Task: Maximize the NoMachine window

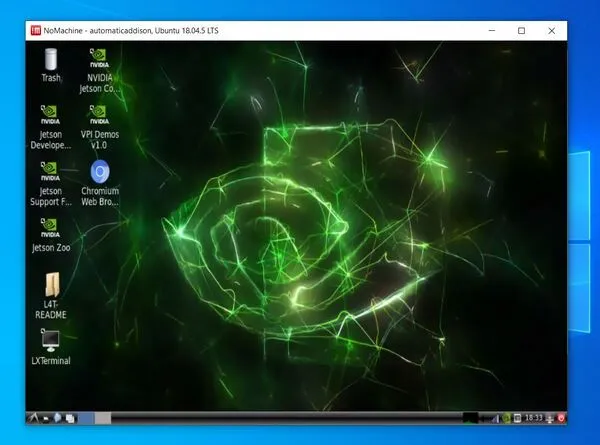Action: (521, 31)
